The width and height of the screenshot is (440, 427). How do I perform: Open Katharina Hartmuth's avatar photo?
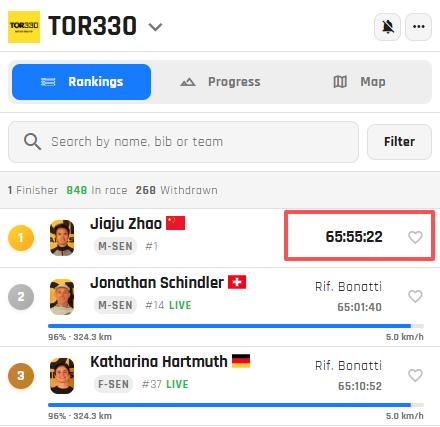click(x=62, y=376)
